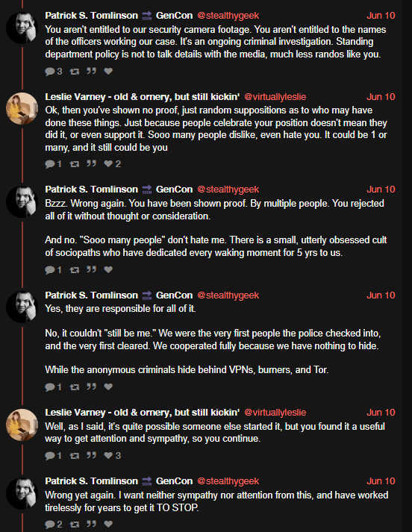Open @stealthygeek handle on first tweet
Image resolution: width=412 pixels, height=532 pixels.
(228, 16)
